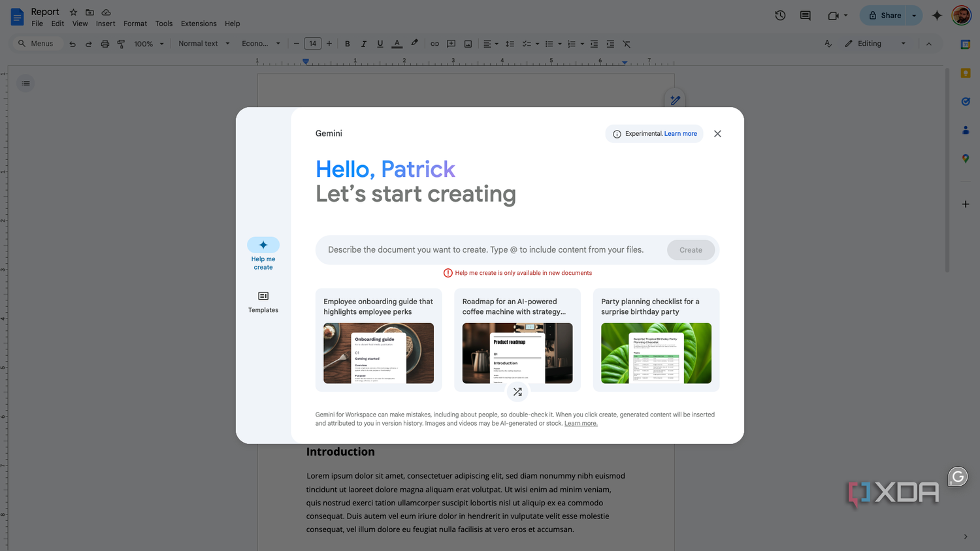This screenshot has width=980, height=551.
Task: Open the spell check icon
Action: (828, 44)
